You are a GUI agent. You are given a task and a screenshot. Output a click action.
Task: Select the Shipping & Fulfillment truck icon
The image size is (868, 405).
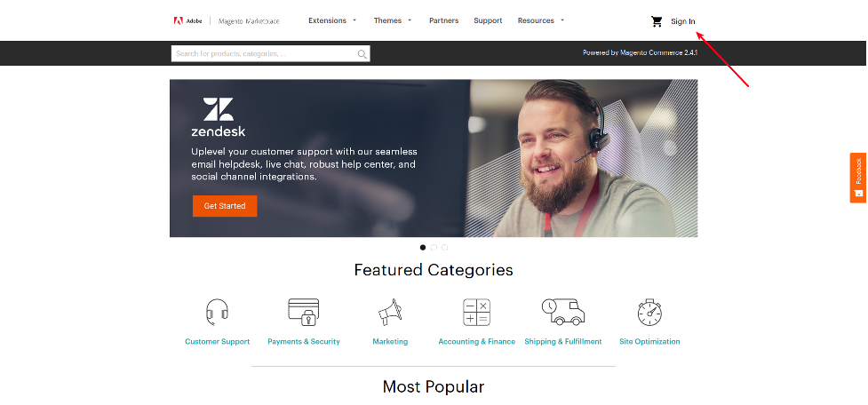[563, 312]
